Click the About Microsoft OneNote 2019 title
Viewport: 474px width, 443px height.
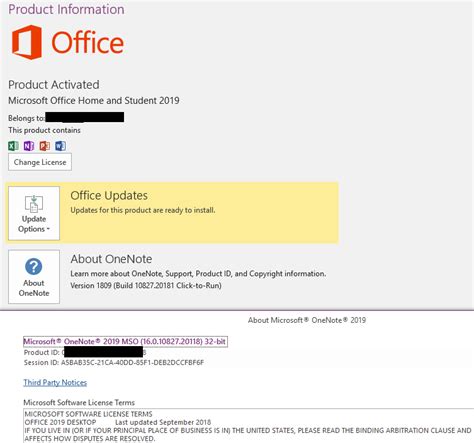(307, 320)
